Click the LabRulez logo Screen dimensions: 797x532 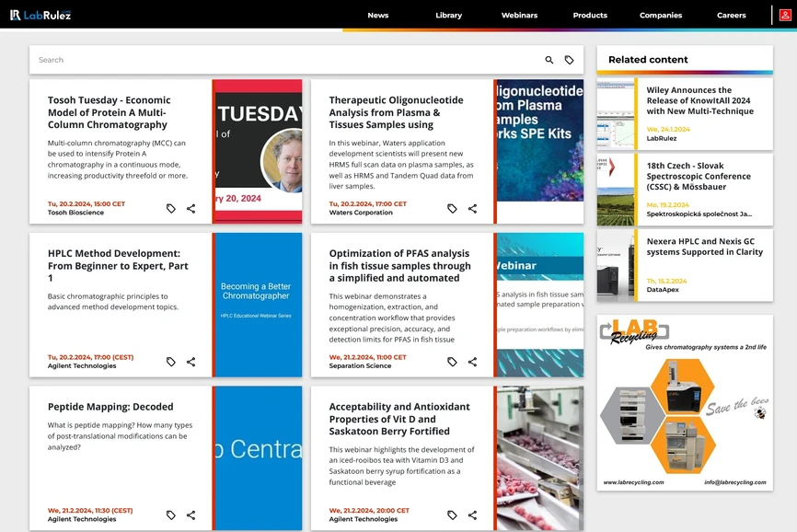pos(40,16)
